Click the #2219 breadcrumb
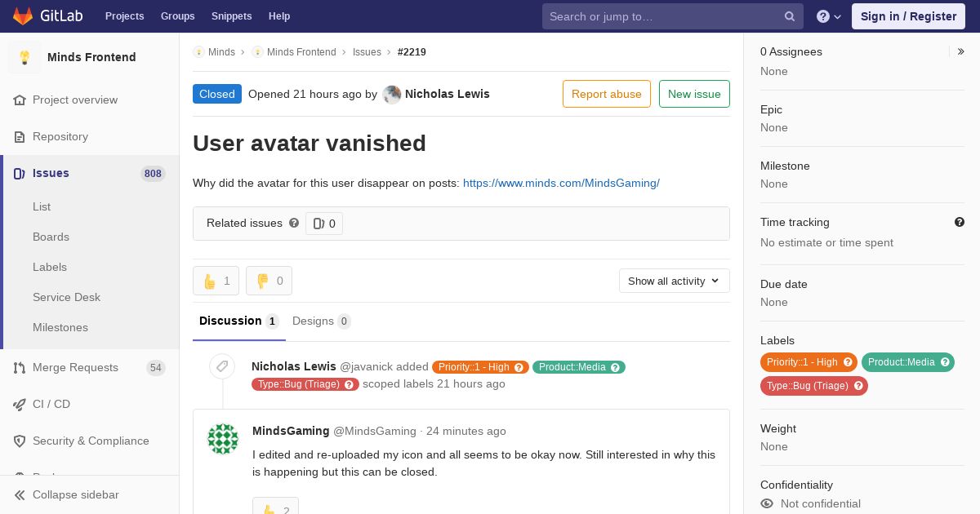Viewport: 980px width, 514px height. [x=412, y=52]
